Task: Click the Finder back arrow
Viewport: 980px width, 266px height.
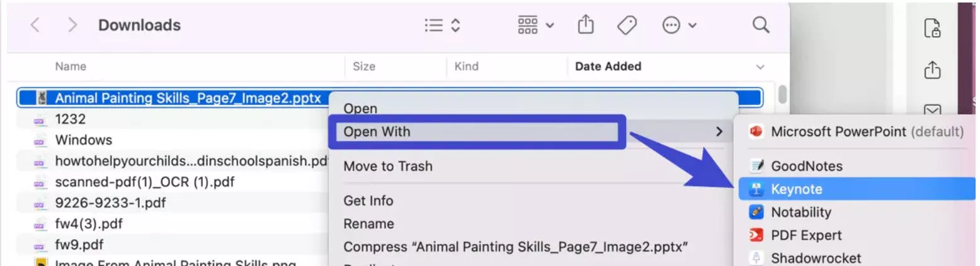Action: tap(36, 25)
